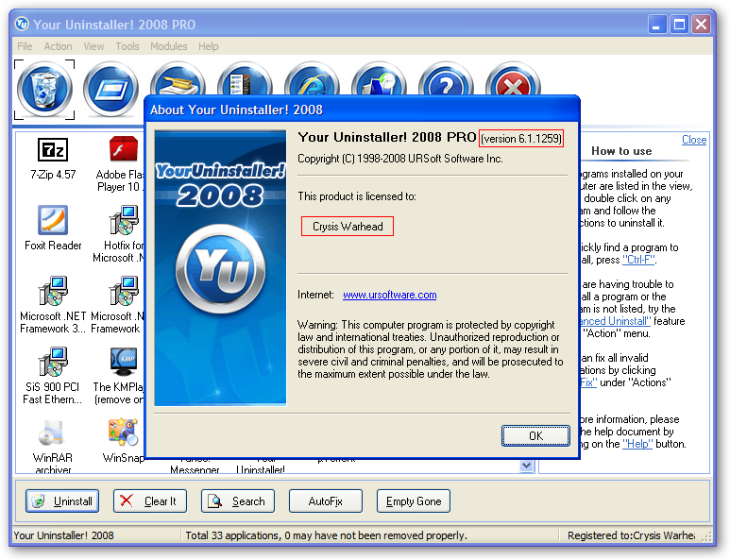Open the View menu

[x=93, y=46]
